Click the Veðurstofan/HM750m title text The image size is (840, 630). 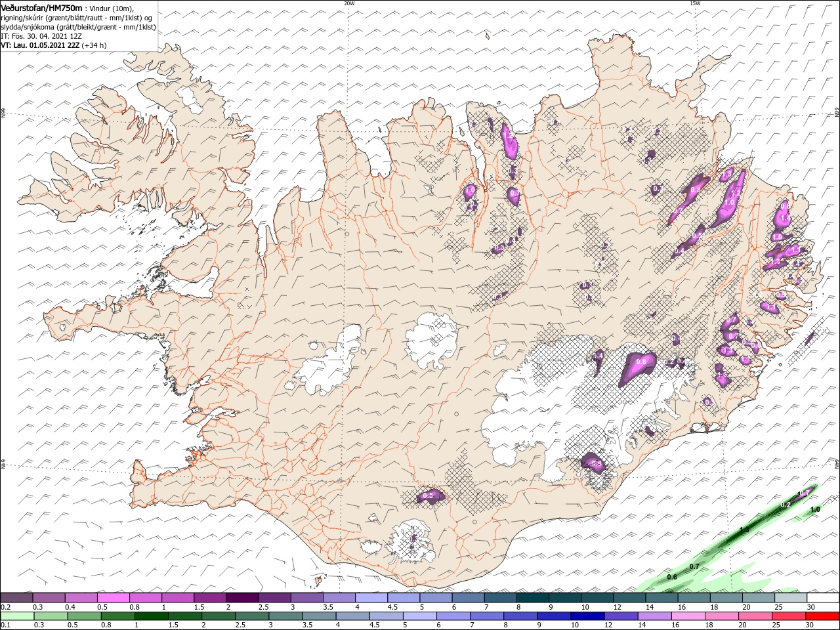click(x=41, y=7)
